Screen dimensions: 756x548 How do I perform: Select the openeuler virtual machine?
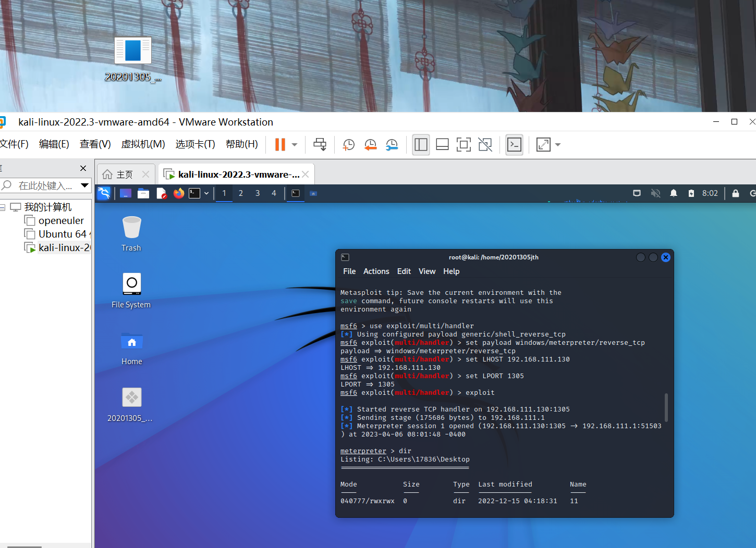point(61,221)
